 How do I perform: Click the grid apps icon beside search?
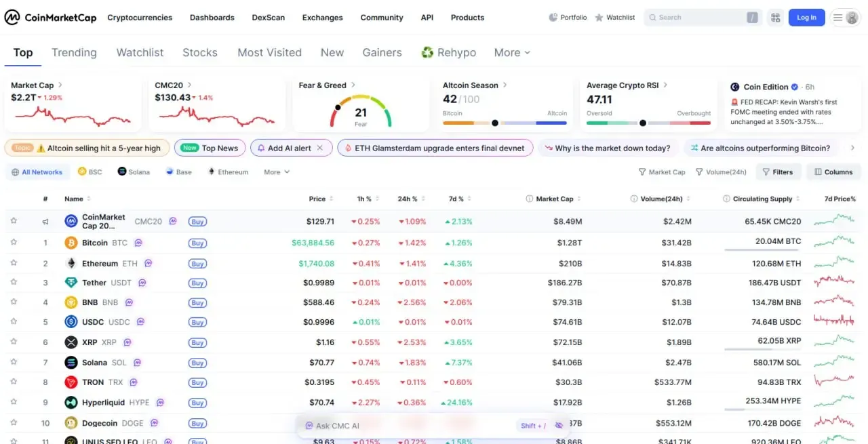click(x=775, y=18)
